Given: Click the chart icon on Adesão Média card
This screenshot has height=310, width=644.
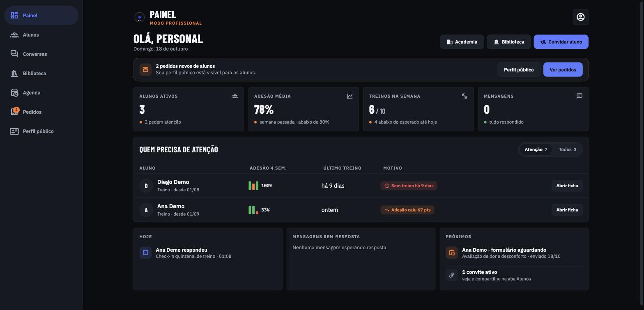Looking at the screenshot, I should click(350, 96).
